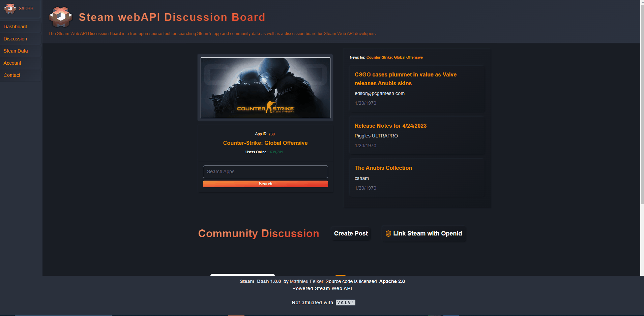Image resolution: width=644 pixels, height=316 pixels.
Task: Click Steam_Dash 1.0.0 footer text
Action: (x=260, y=281)
